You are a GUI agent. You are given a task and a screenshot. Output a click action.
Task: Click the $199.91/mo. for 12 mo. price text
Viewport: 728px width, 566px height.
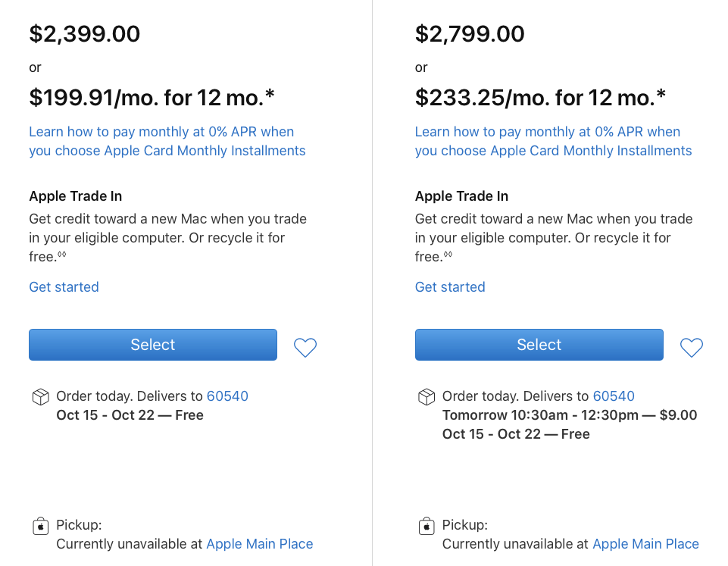tap(152, 98)
